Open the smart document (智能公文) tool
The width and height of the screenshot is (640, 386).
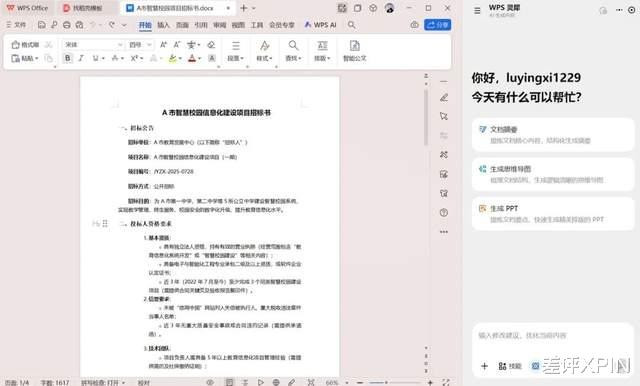tap(354, 51)
